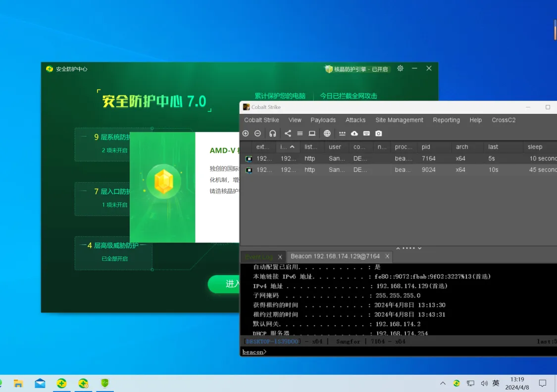Open File Explorer from taskbar

(x=18, y=384)
